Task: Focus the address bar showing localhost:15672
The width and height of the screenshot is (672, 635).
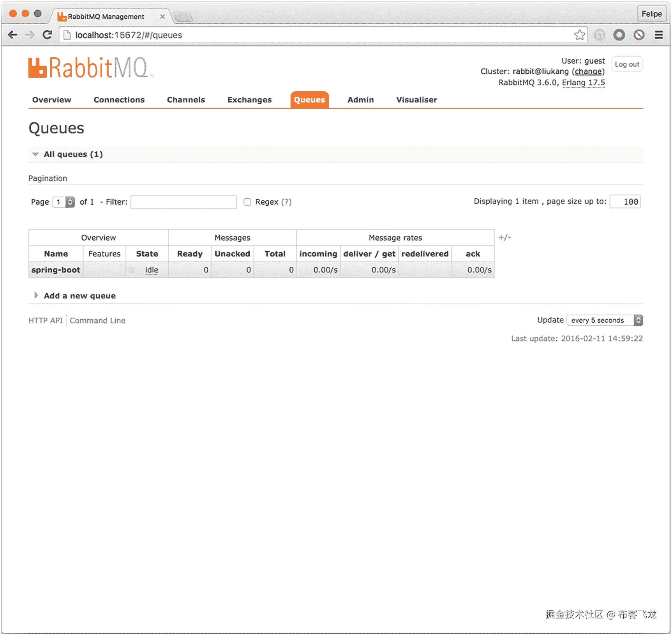Action: (x=323, y=35)
